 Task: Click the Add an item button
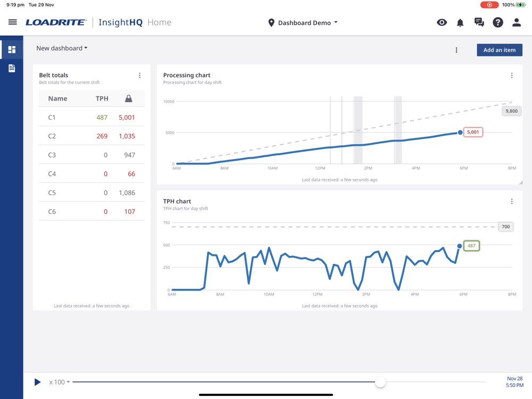tap(500, 50)
